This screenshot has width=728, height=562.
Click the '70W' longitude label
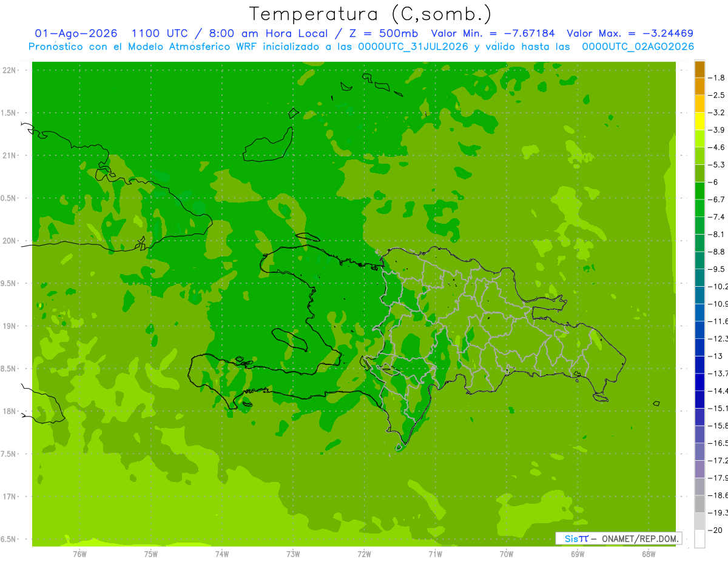(x=507, y=554)
